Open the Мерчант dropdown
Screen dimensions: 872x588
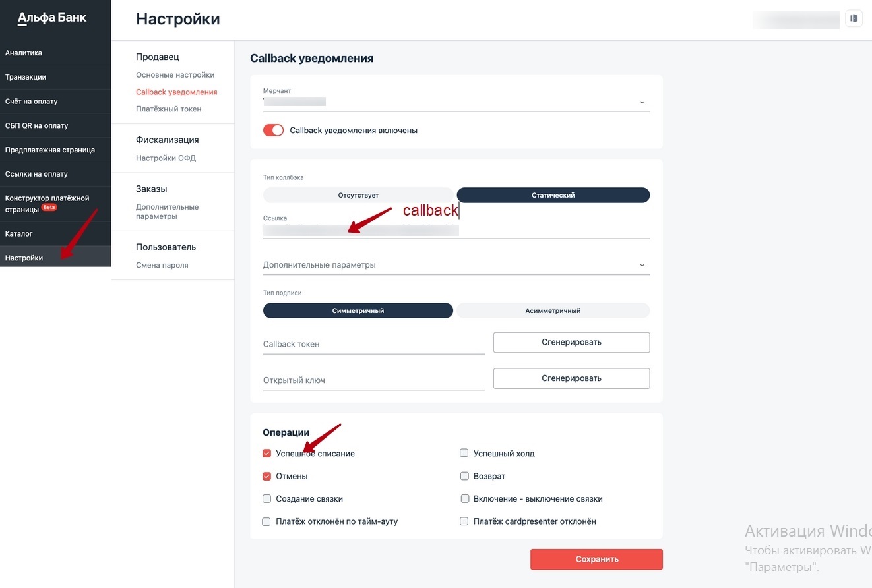click(456, 102)
